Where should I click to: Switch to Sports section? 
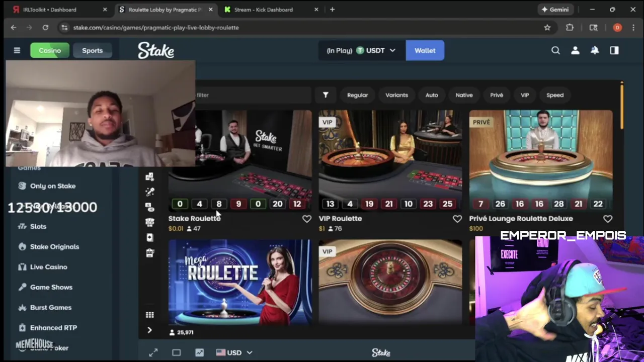pos(92,50)
